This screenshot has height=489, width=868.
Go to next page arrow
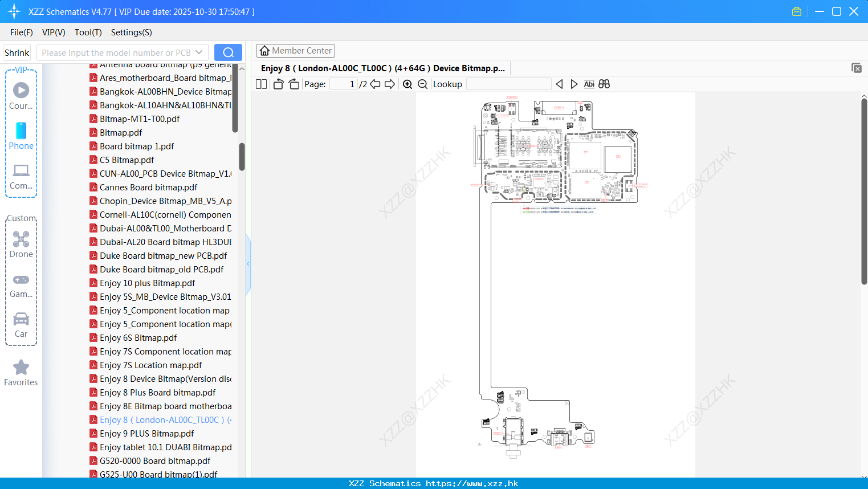390,84
